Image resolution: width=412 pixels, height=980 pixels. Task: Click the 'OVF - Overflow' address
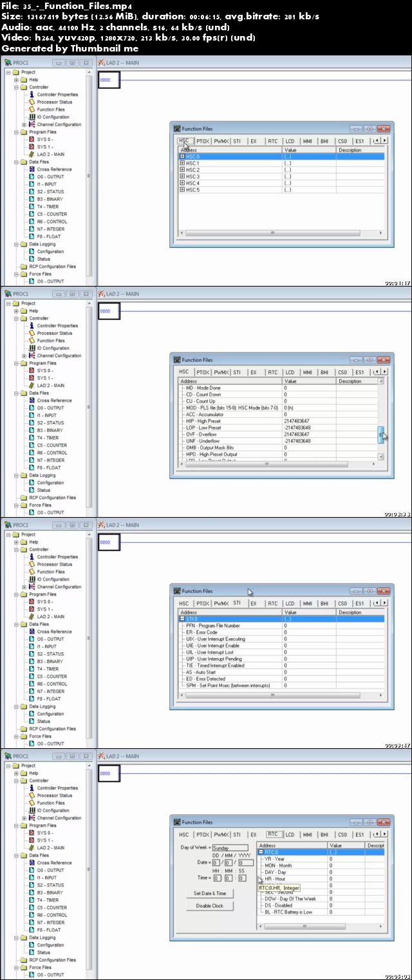point(201,435)
